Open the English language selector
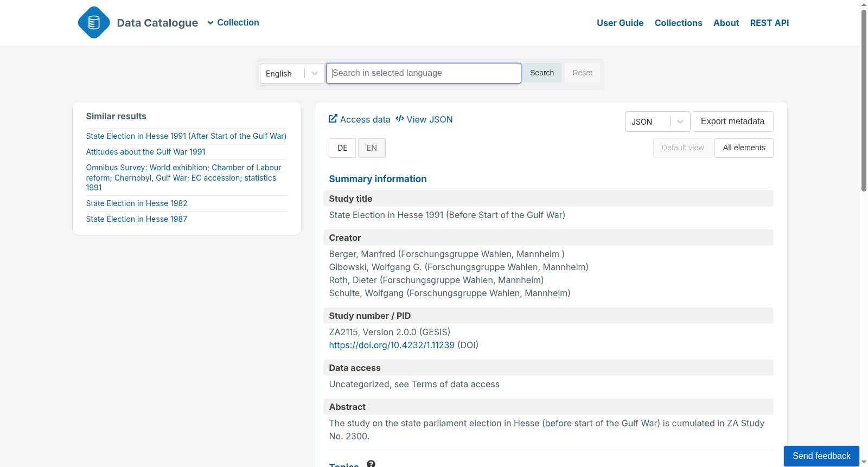Viewport: 868px width, 467px height. 292,73
